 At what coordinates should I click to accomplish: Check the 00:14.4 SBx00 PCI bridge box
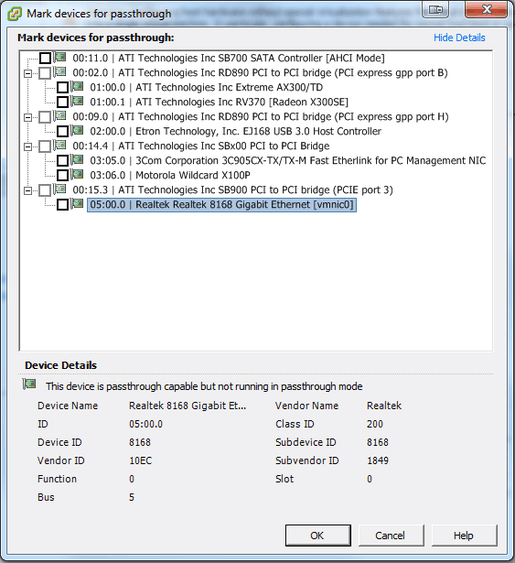(45, 146)
